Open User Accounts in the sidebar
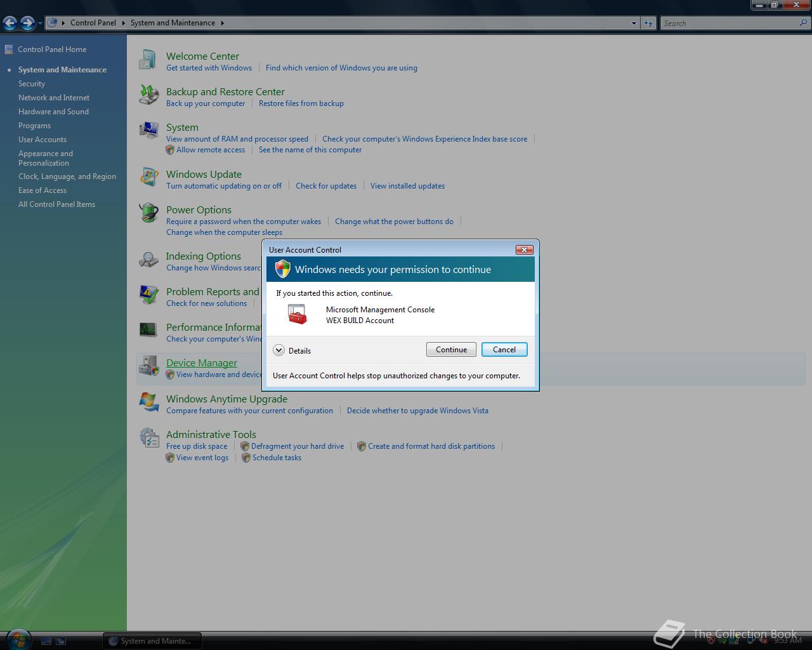 pyautogui.click(x=43, y=140)
